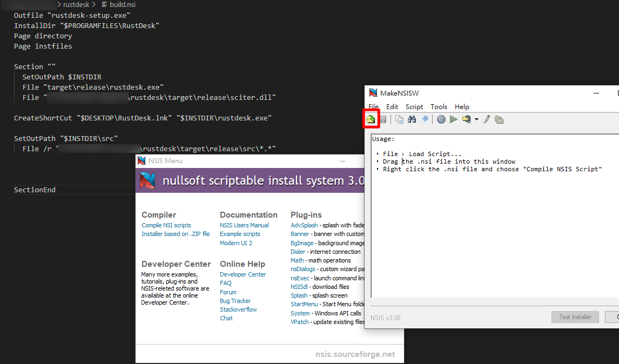
Task: Click the Edit Script pencil icon
Action: [487, 119]
